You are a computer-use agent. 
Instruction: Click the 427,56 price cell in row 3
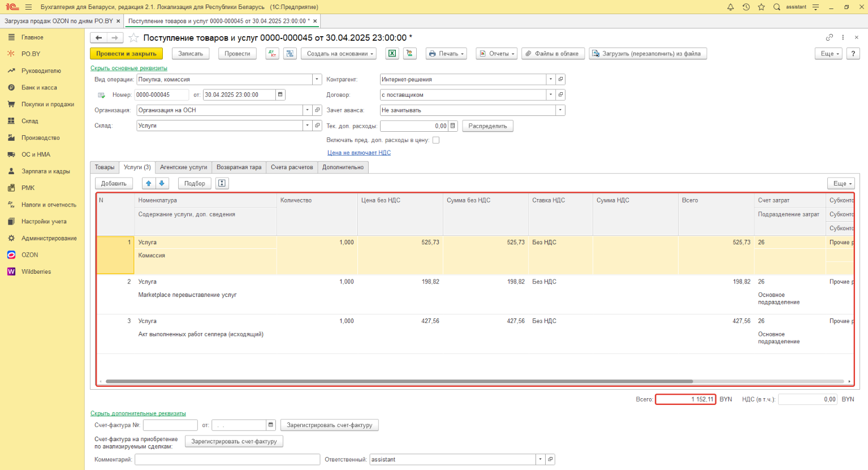pyautogui.click(x=400, y=321)
